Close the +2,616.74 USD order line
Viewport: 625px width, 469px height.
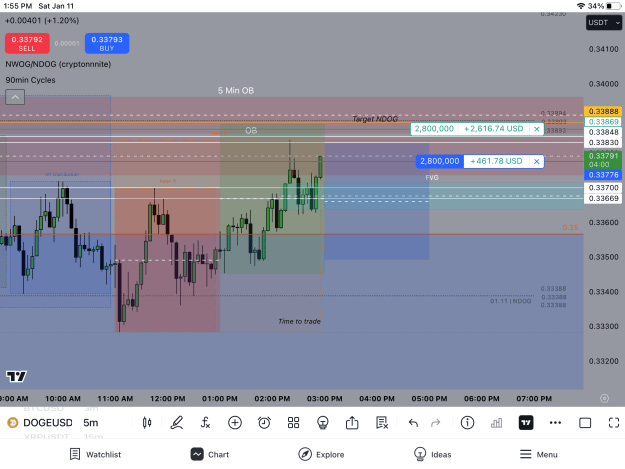(x=537, y=129)
